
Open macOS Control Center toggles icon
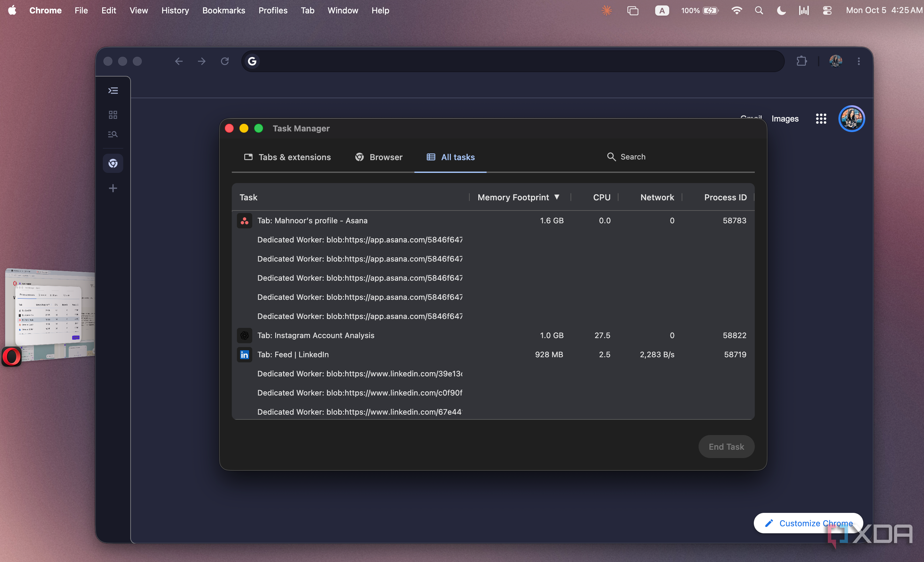coord(827,11)
